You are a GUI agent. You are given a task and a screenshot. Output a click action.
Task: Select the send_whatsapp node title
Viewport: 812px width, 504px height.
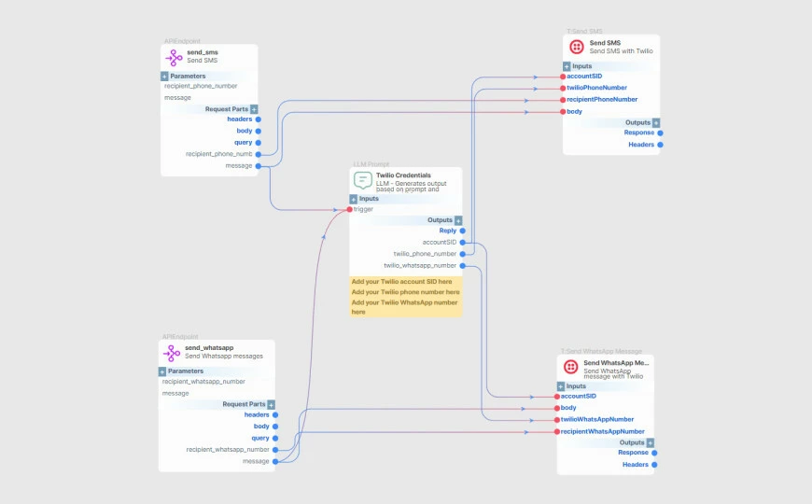209,348
